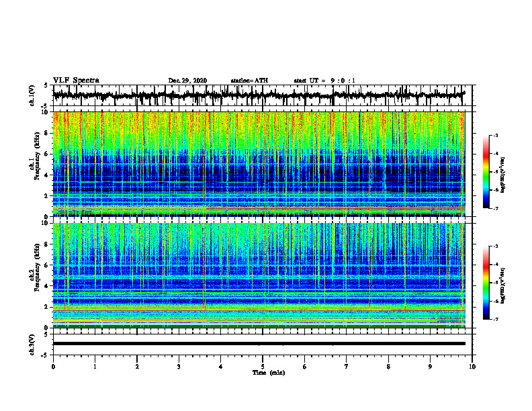Click the ch.2 frequency spectrogram plot
The image size is (532, 411).
click(x=259, y=275)
